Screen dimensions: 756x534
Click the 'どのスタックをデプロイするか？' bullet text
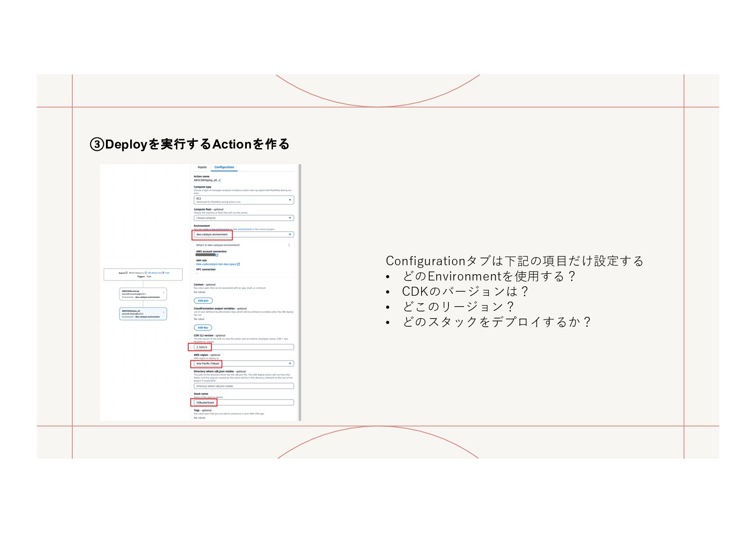tap(497, 322)
